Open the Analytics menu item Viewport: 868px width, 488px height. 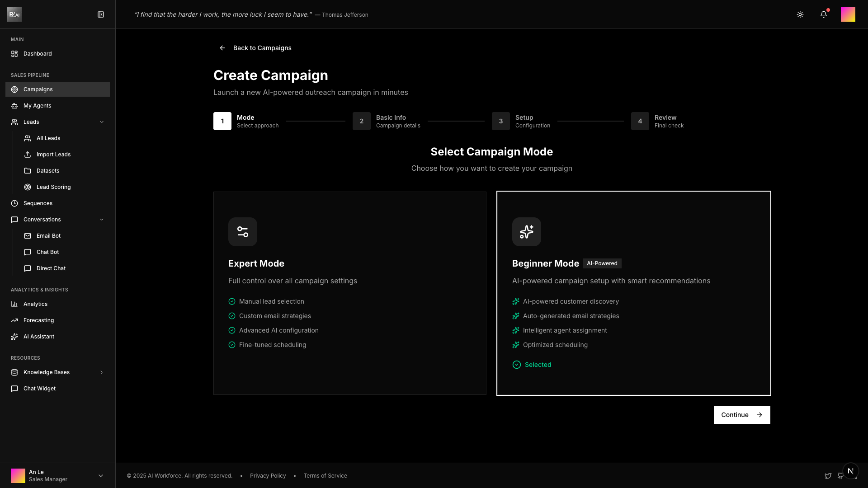click(35, 304)
